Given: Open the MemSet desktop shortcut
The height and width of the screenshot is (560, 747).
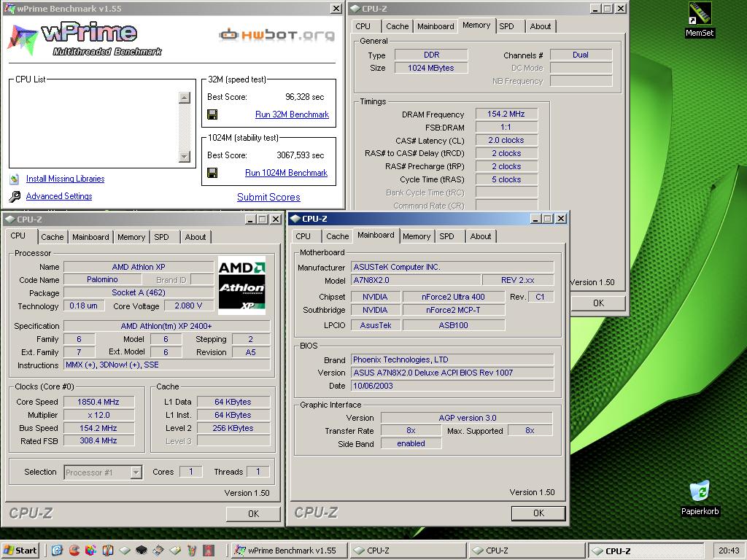Looking at the screenshot, I should pos(700,20).
